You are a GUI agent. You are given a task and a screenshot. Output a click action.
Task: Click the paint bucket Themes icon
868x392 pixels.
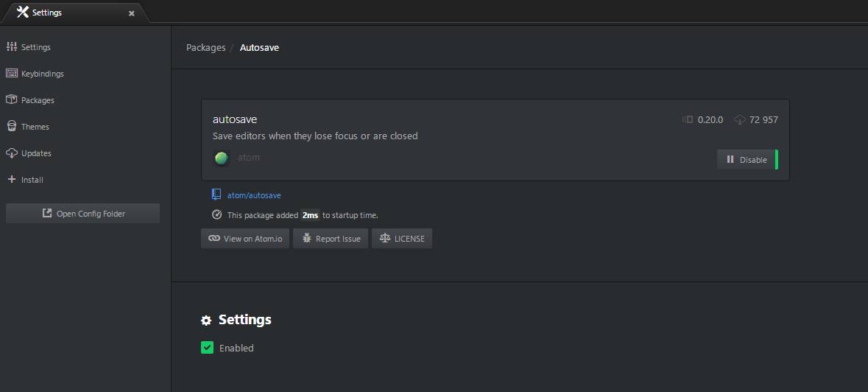[x=12, y=126]
